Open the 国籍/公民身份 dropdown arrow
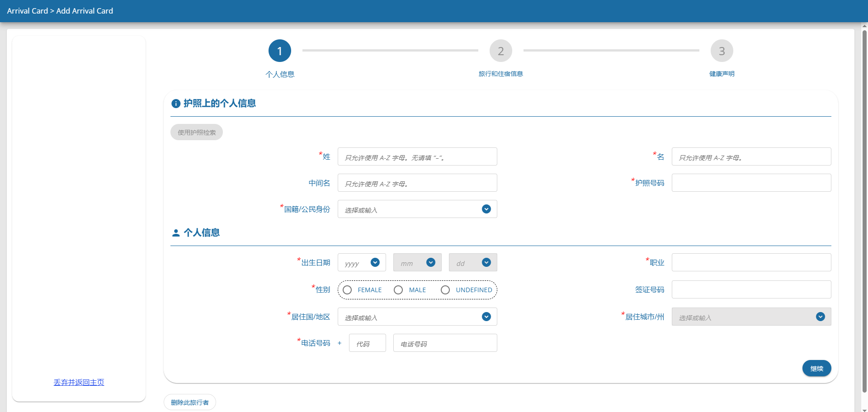 486,209
